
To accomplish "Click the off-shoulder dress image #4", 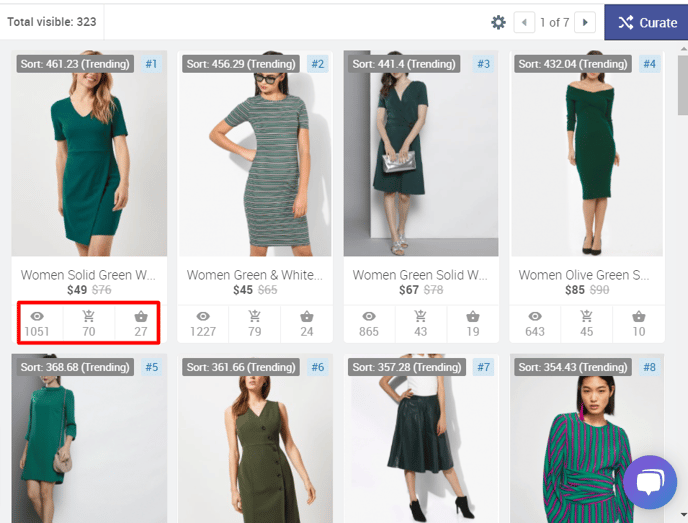I will 587,154.
